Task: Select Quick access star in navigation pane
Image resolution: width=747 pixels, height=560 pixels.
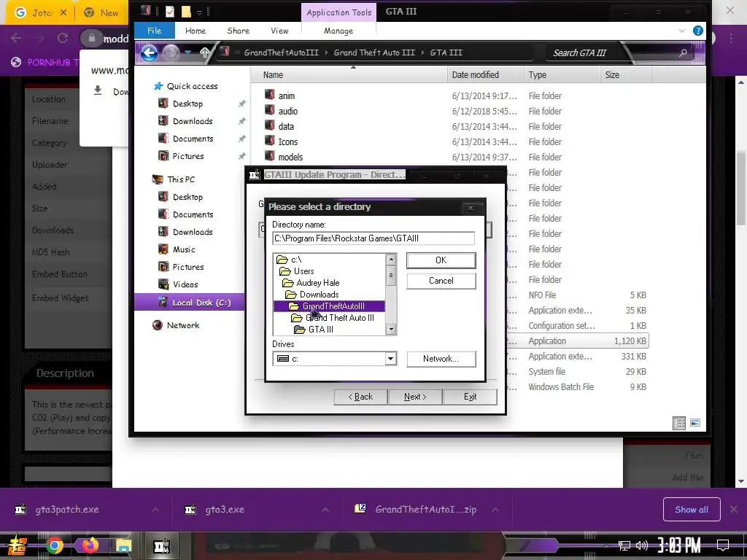Action: pyautogui.click(x=158, y=86)
